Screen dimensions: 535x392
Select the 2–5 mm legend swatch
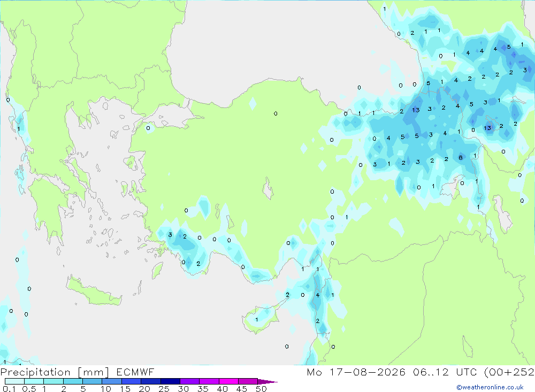pos(73,381)
